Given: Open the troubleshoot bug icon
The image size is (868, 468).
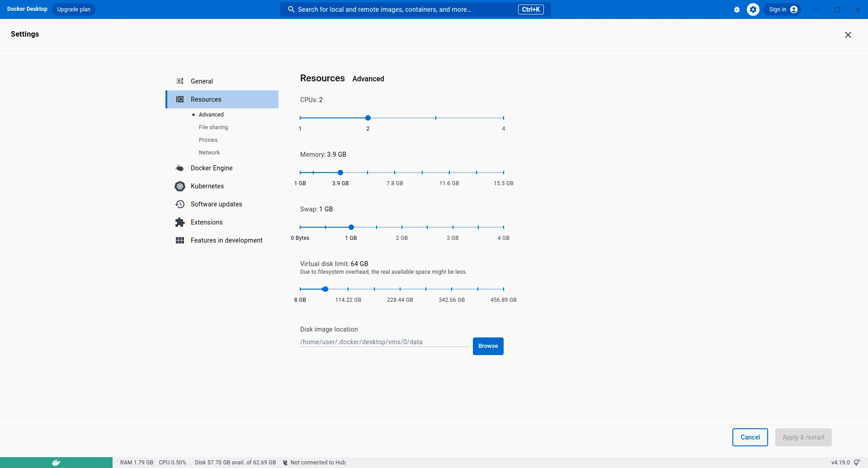Looking at the screenshot, I should tap(737, 9).
